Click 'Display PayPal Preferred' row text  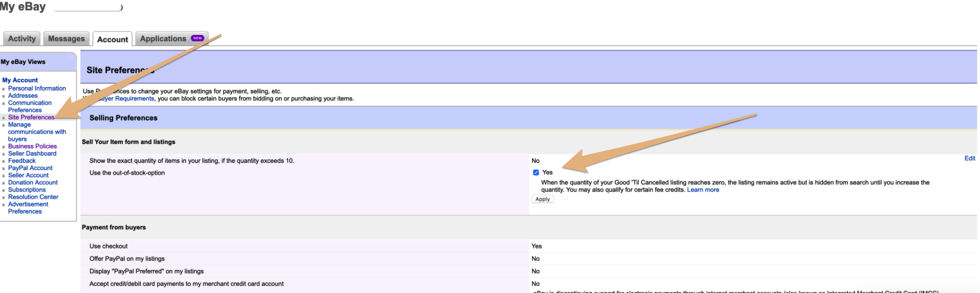(x=146, y=271)
